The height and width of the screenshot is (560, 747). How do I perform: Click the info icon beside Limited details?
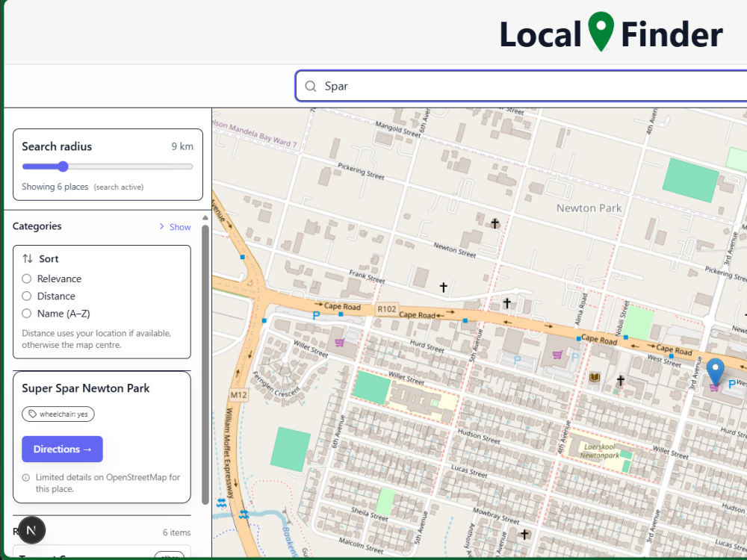(25, 478)
